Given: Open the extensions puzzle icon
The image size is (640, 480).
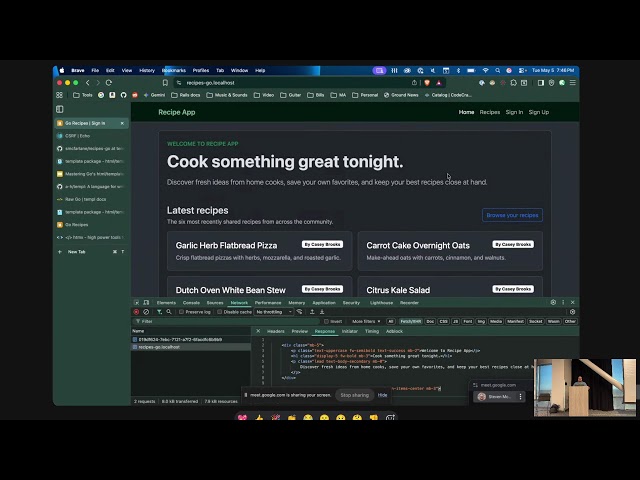Looking at the screenshot, I should (x=513, y=83).
